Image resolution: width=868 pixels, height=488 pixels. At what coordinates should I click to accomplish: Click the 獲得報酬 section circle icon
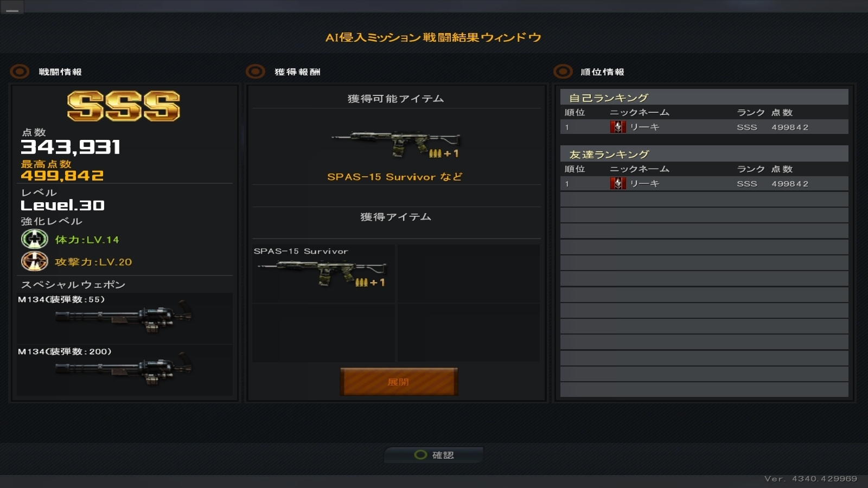tap(255, 72)
